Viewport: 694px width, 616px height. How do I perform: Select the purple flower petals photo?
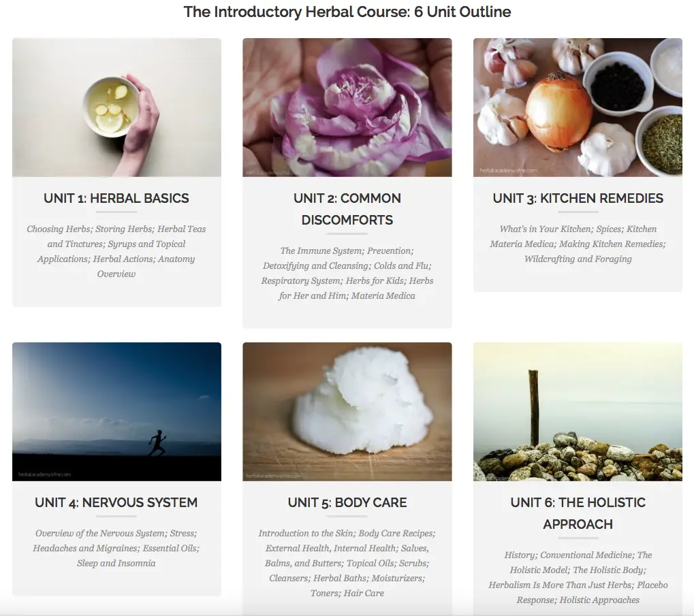click(x=347, y=108)
